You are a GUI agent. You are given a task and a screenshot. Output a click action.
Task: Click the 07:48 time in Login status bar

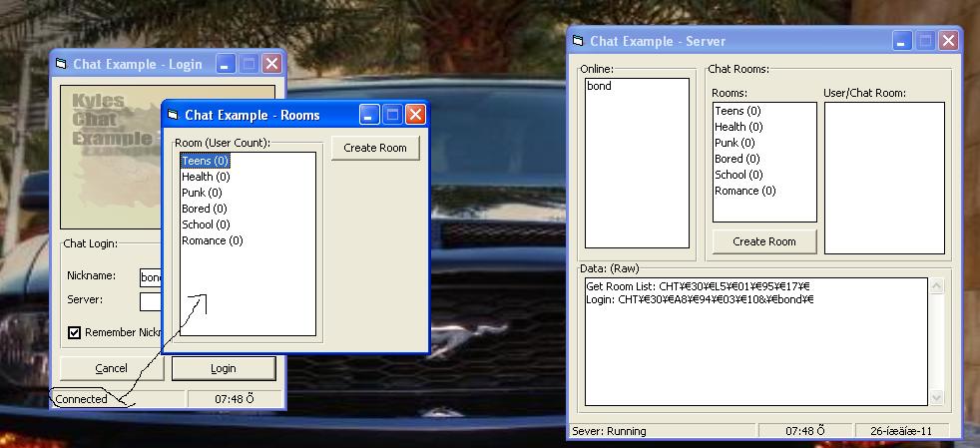coord(235,399)
